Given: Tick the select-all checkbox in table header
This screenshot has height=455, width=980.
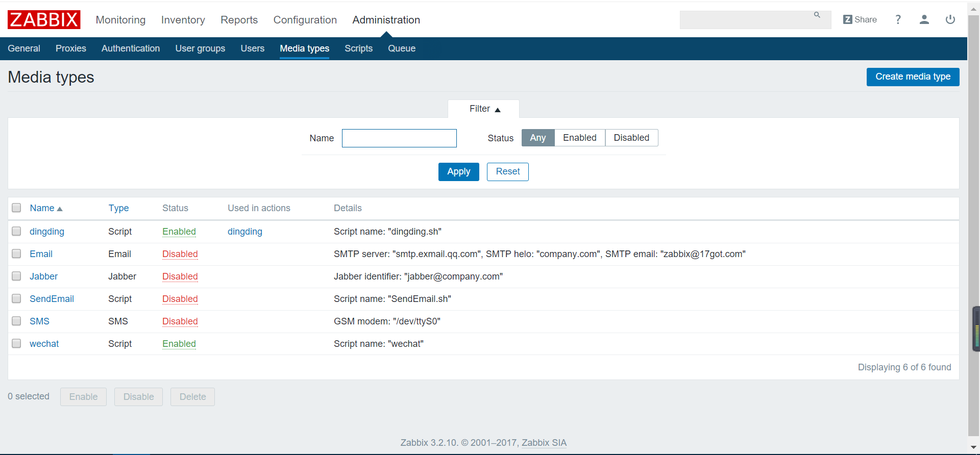Looking at the screenshot, I should [16, 208].
